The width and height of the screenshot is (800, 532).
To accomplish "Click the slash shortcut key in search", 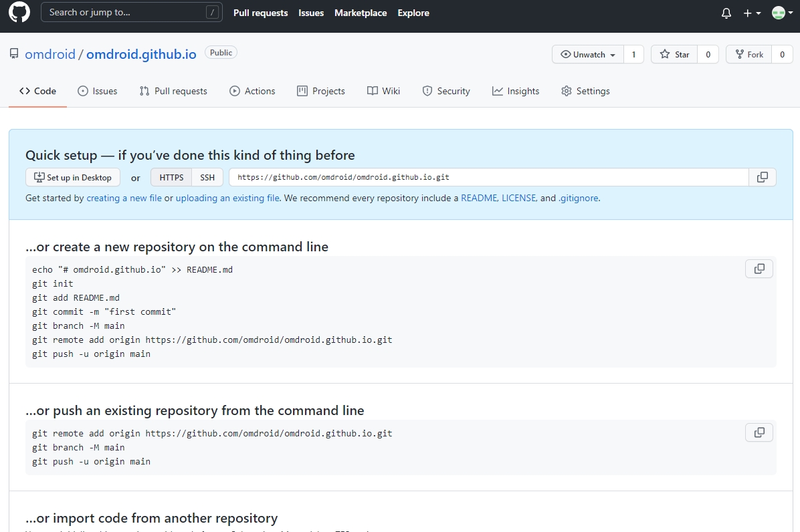I will tap(212, 12).
